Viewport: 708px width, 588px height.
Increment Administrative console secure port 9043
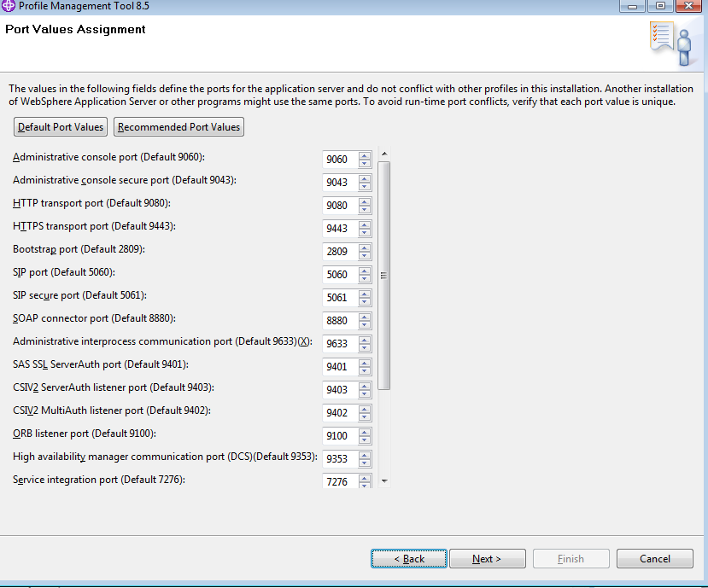tap(365, 178)
